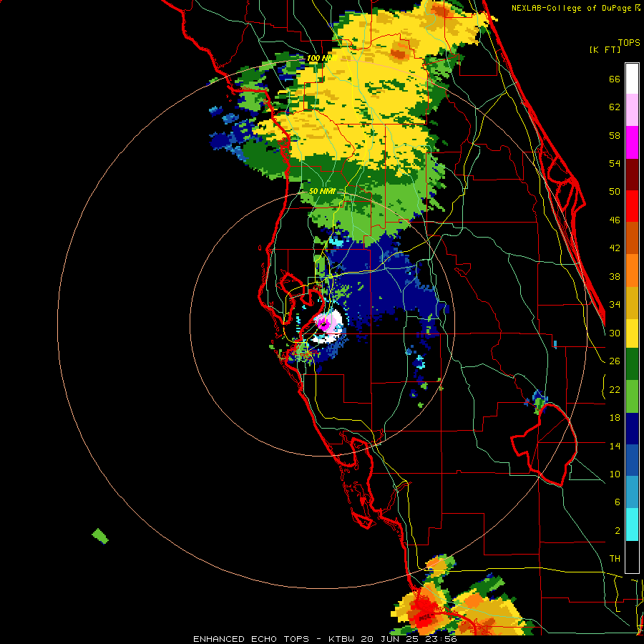The image size is (644, 644).
Task: Pick the bright yellow legend swatch
Action: (x=632, y=333)
